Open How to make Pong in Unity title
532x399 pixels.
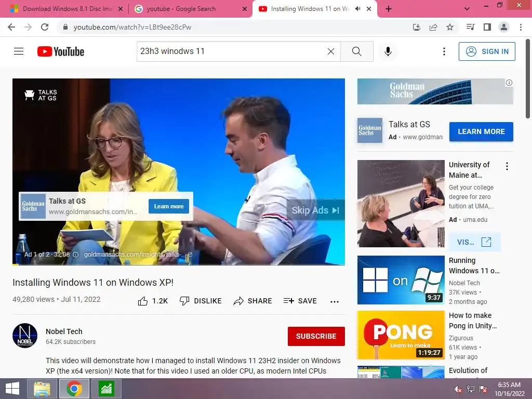tap(473, 321)
